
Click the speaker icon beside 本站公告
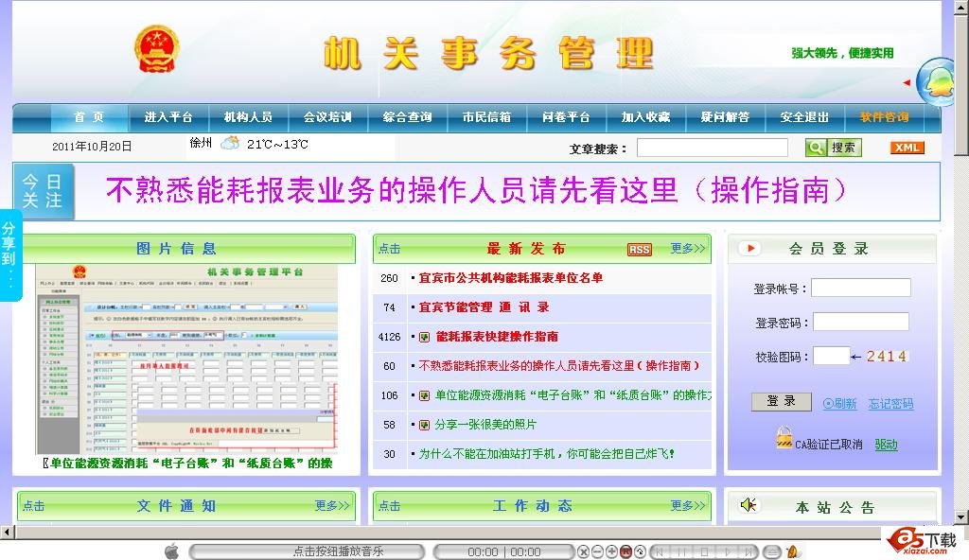749,506
